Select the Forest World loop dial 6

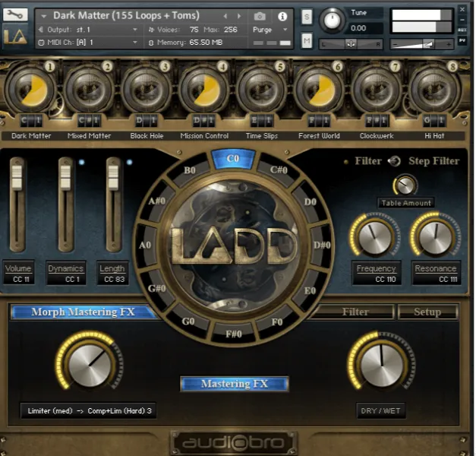click(319, 90)
